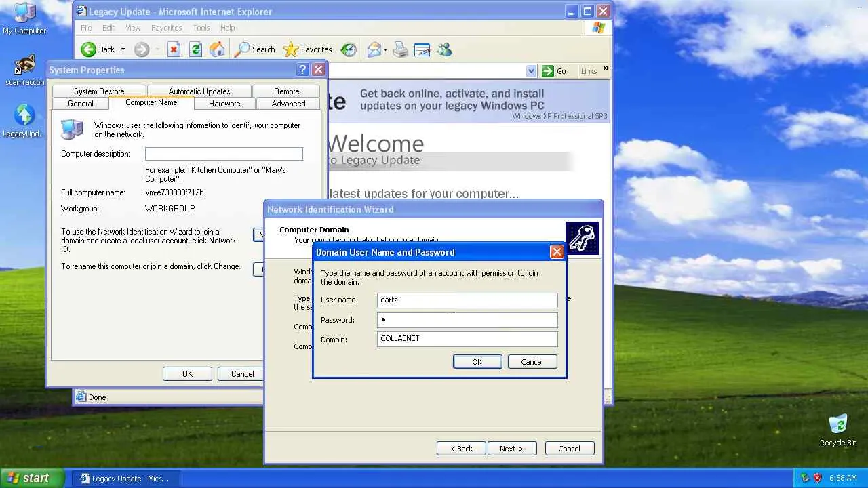Click Back in the Network Identification Wizard
The width and height of the screenshot is (868, 488).
coord(461,449)
